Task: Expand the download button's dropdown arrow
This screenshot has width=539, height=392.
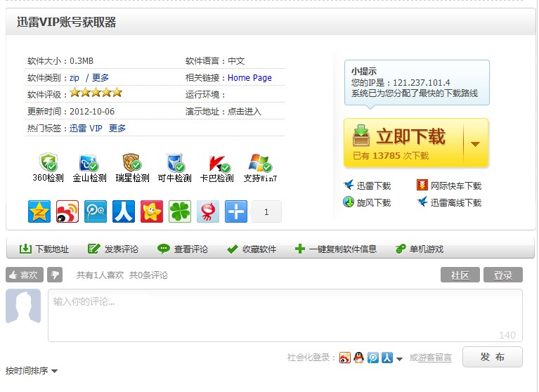Action: (476, 143)
